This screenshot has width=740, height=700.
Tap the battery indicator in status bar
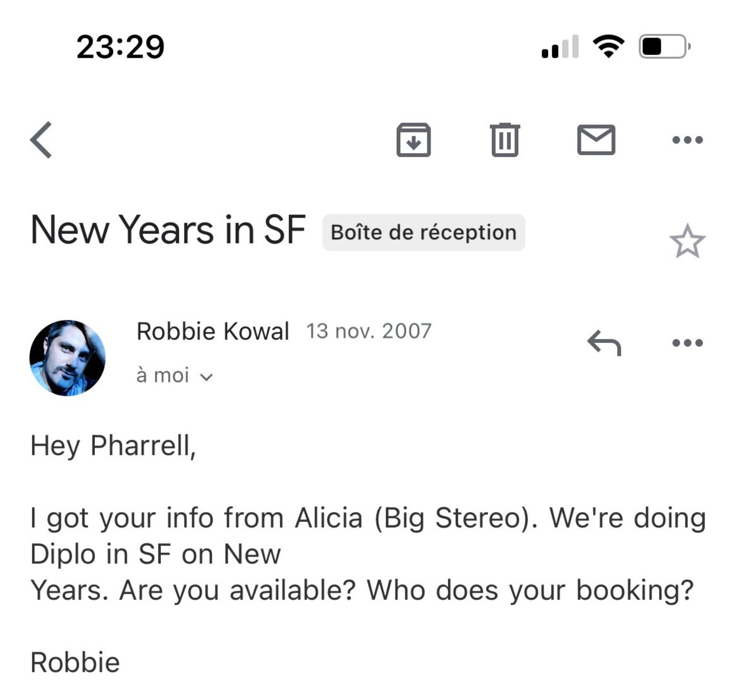coord(664,47)
